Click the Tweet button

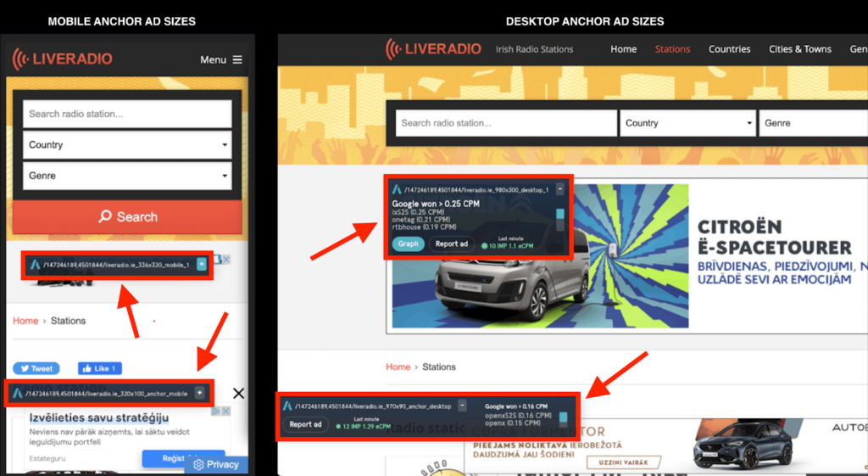(36, 368)
